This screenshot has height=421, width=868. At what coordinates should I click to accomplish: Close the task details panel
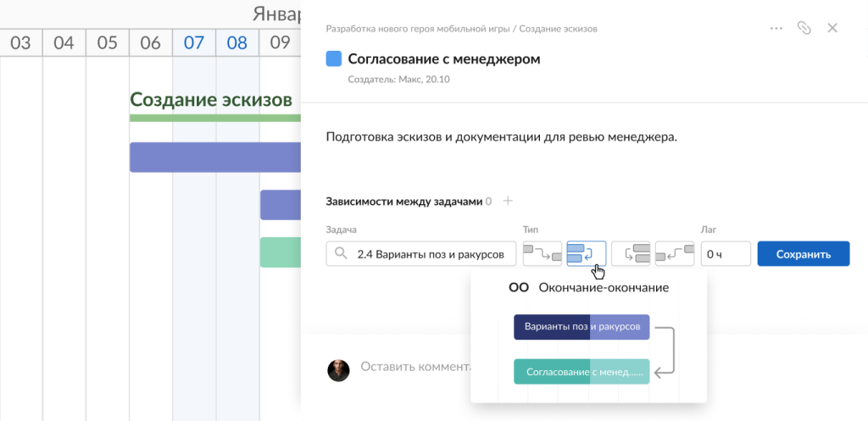(832, 28)
